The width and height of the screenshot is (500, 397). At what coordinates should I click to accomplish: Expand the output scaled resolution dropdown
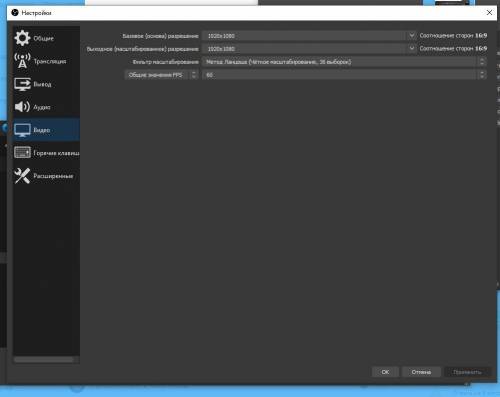coord(412,48)
